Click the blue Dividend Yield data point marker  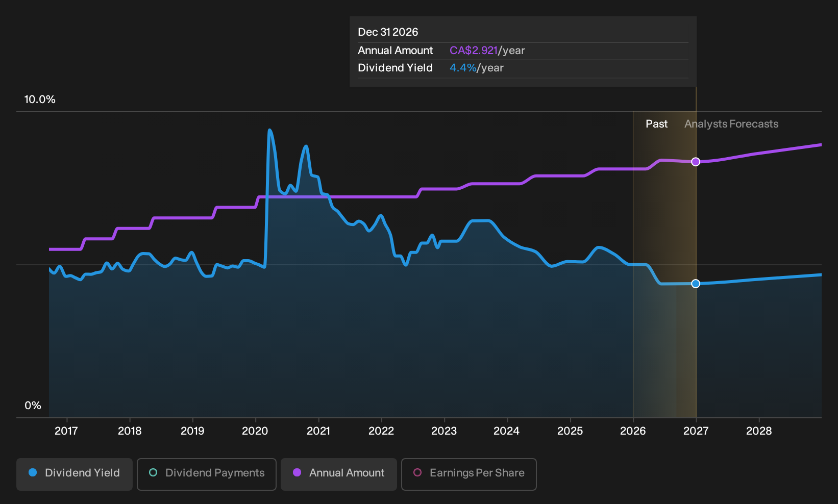point(696,284)
